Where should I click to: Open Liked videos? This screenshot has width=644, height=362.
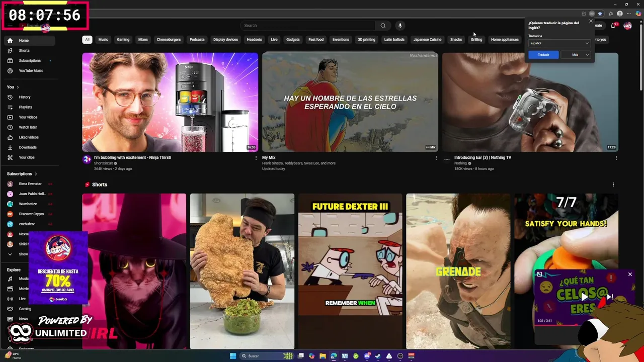tap(30, 137)
